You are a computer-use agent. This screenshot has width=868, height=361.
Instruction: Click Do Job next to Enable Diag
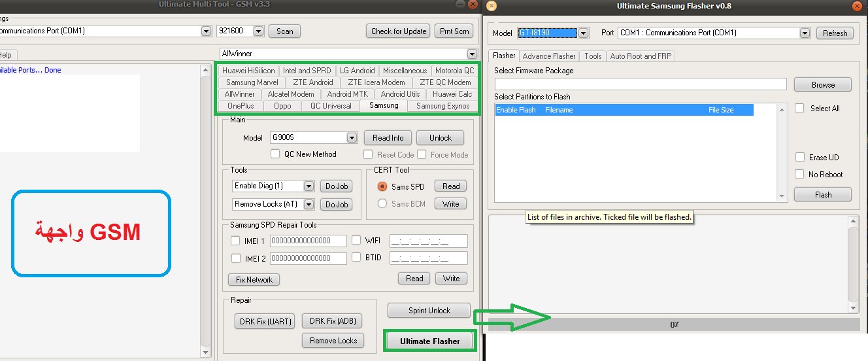[337, 186]
